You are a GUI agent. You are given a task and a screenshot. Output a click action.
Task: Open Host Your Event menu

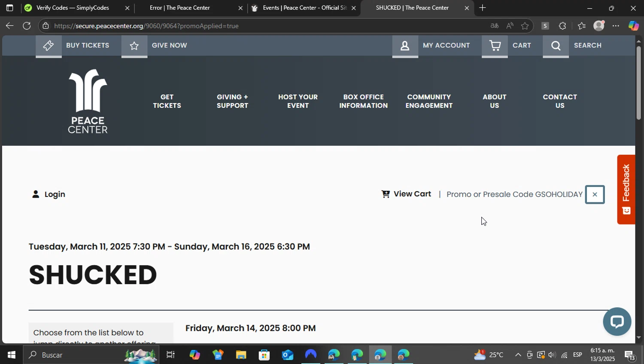[x=298, y=101]
